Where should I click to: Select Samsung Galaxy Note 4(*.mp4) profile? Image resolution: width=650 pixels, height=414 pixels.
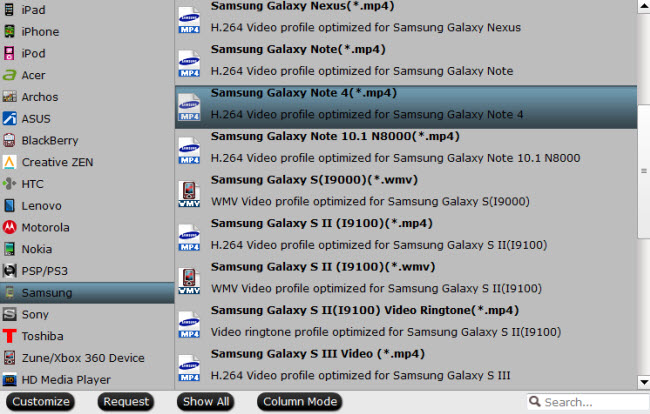click(x=406, y=107)
